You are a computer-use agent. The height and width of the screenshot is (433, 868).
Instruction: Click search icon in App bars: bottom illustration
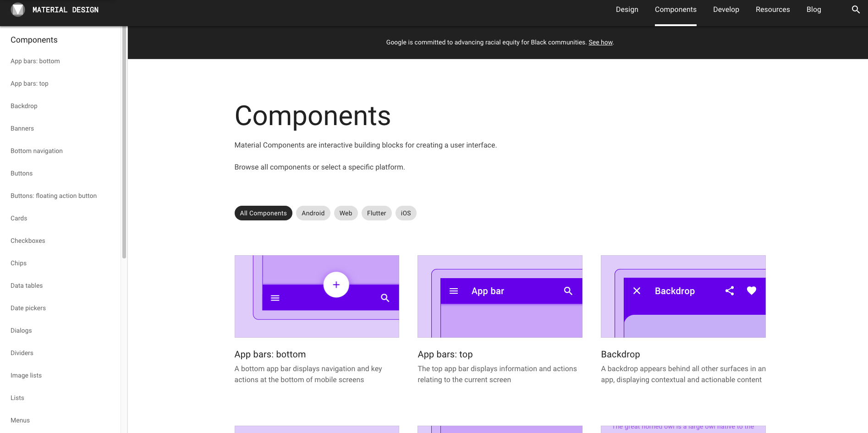click(385, 298)
